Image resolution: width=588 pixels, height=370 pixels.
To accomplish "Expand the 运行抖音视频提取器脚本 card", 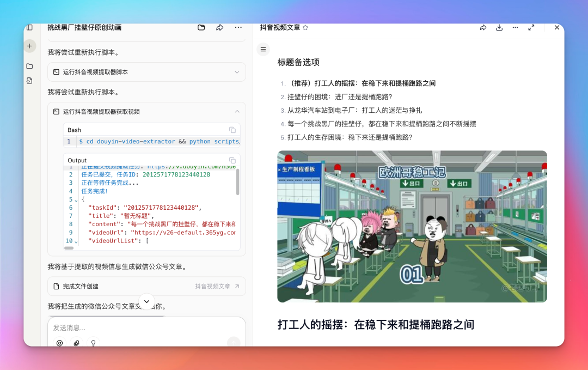I will coord(236,71).
